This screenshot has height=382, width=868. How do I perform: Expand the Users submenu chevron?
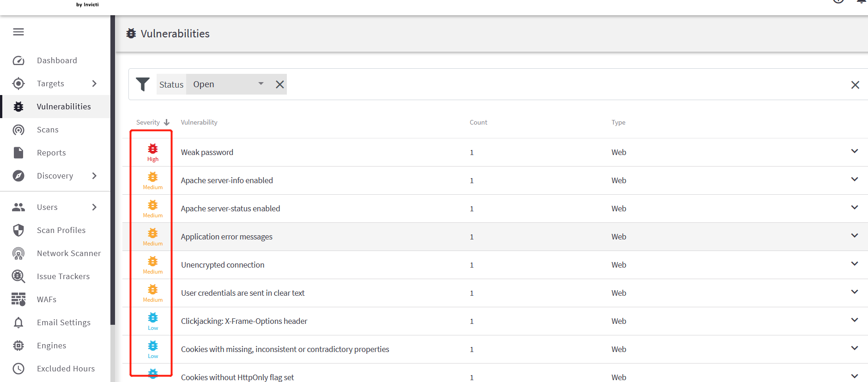[x=94, y=207]
